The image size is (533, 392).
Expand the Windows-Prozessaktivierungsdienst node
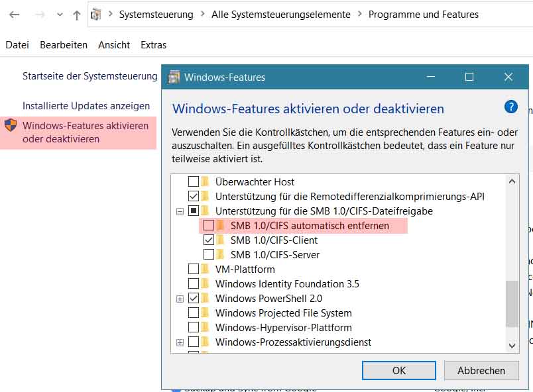click(180, 342)
